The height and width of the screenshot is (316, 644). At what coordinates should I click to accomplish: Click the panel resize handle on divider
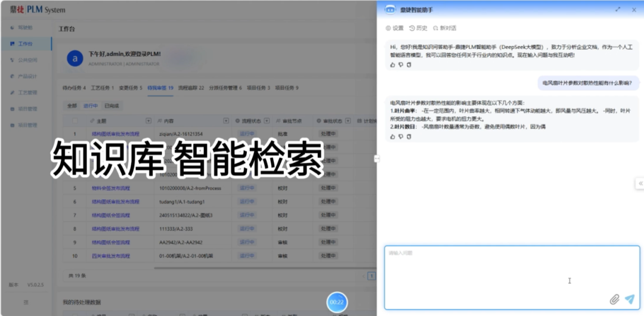click(x=377, y=159)
